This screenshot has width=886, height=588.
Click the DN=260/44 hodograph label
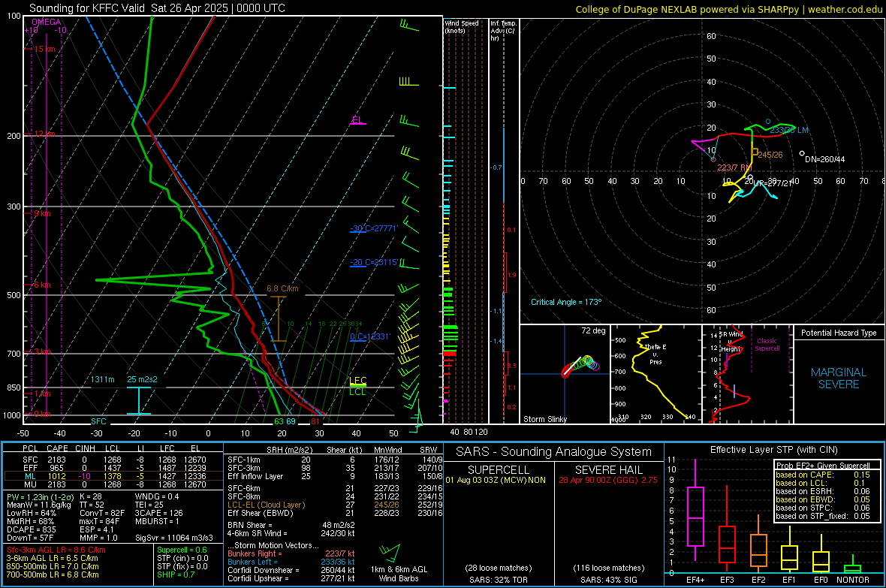pyautogui.click(x=825, y=159)
